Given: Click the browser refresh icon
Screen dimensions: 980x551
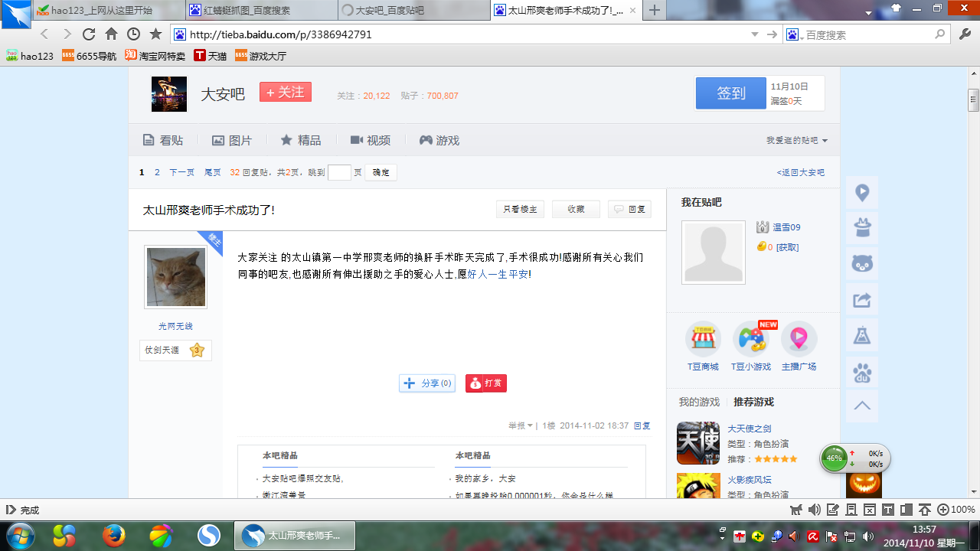Looking at the screenshot, I should pos(89,34).
